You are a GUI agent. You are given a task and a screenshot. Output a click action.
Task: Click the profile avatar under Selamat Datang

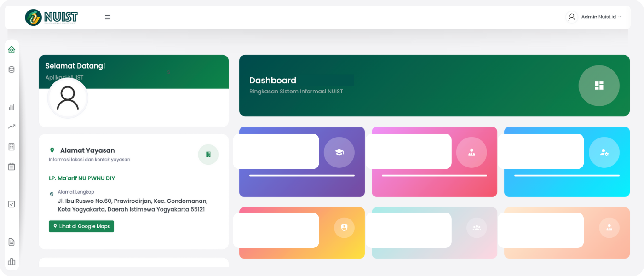[x=68, y=98]
